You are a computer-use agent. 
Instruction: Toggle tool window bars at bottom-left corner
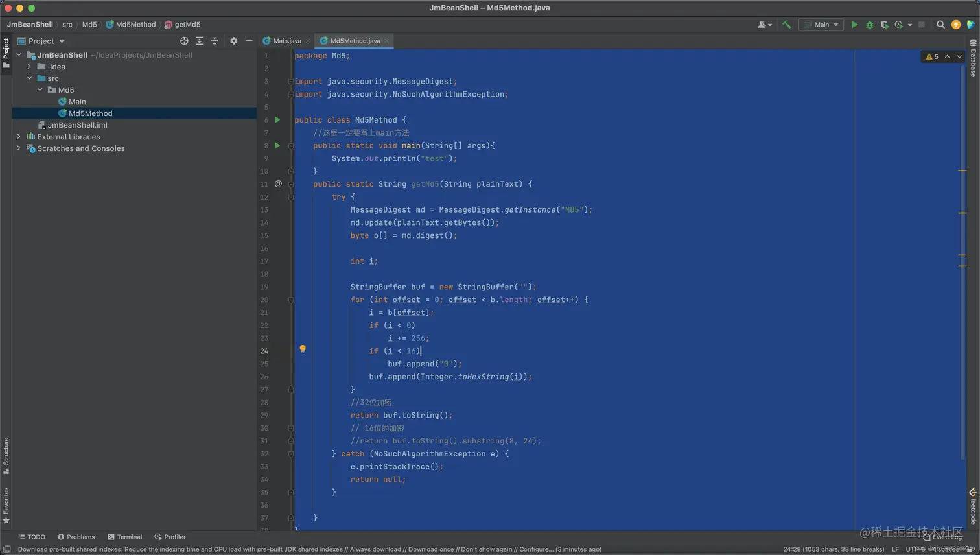point(6,549)
